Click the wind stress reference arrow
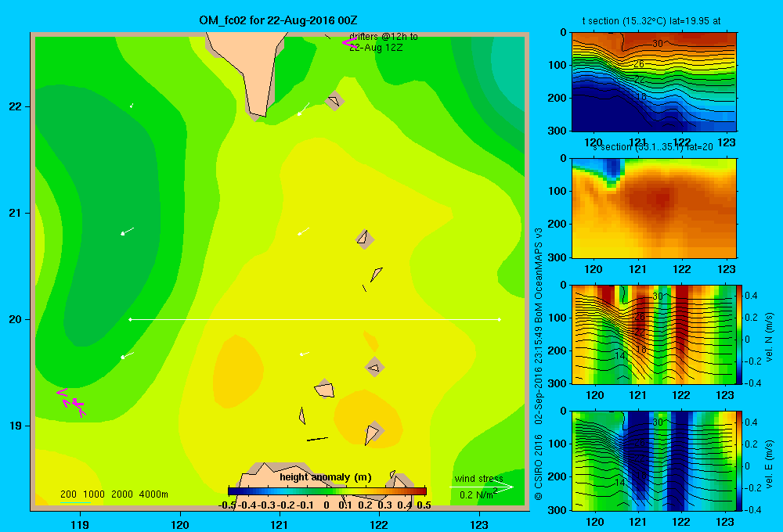The width and height of the screenshot is (783, 532). point(481,487)
